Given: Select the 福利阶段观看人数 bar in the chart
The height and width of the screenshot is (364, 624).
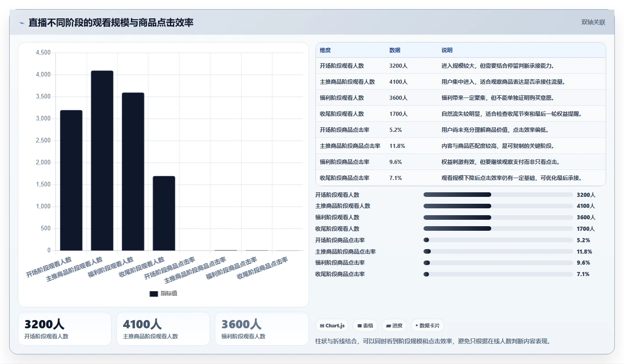Looking at the screenshot, I should [133, 172].
